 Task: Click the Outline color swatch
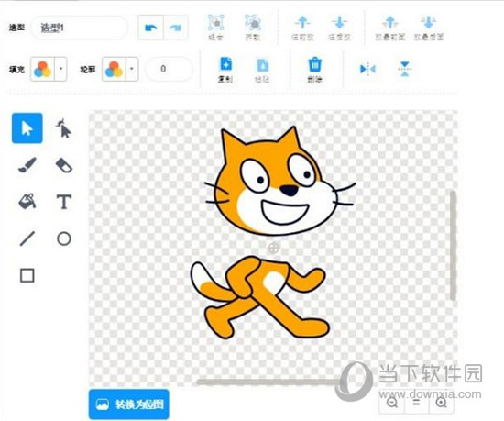[x=114, y=69]
